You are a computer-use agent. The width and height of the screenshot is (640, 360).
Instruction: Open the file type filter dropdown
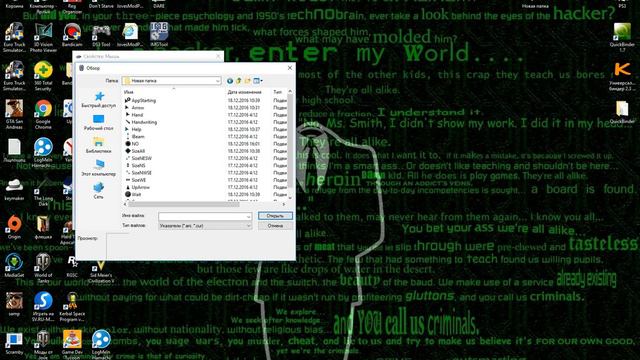(x=248, y=226)
